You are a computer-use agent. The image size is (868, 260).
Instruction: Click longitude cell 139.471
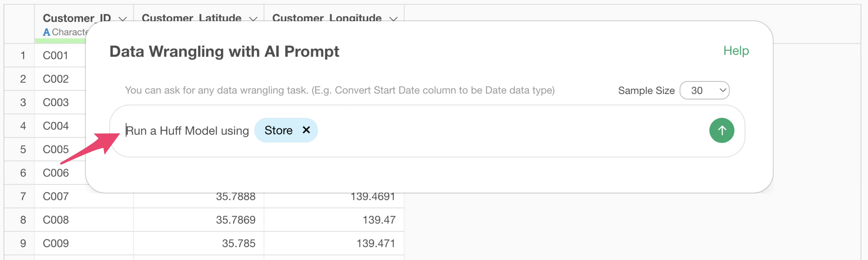pos(376,243)
